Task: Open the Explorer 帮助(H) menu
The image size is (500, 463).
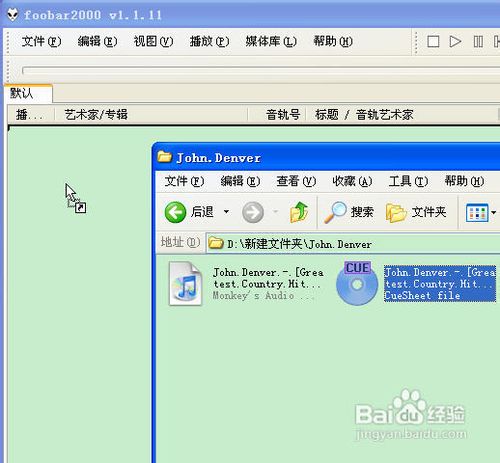Action: (464, 181)
